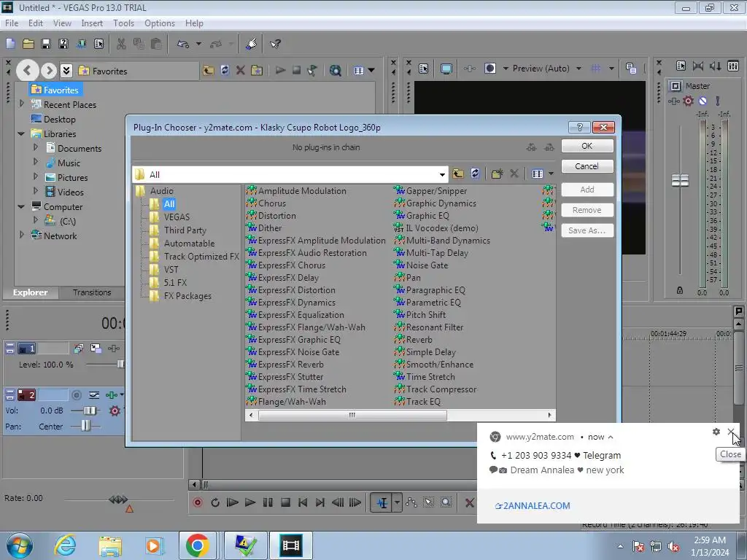Click Plug-In Chooser refresh icon
Image resolution: width=747 pixels, height=560 pixels.
tap(475, 174)
